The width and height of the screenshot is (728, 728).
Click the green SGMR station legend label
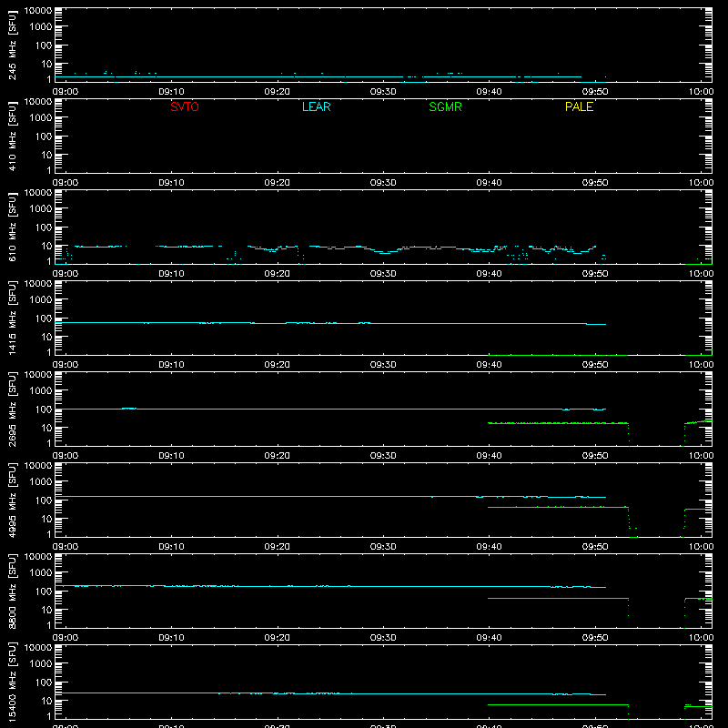445,106
